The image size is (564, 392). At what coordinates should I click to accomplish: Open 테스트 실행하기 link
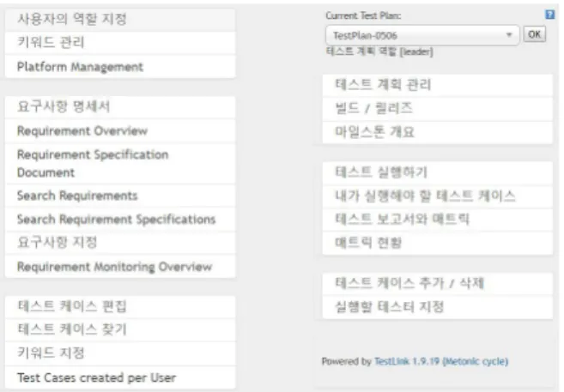click(438, 172)
